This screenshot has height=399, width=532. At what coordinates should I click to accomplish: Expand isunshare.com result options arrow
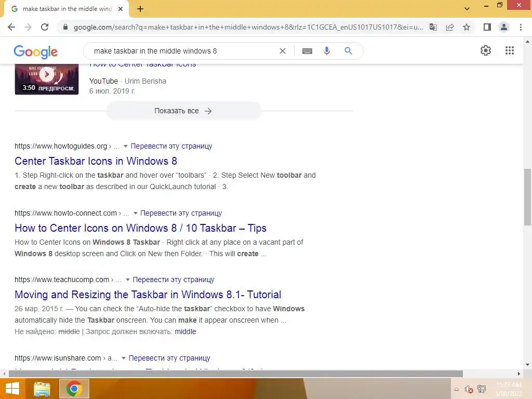click(124, 358)
